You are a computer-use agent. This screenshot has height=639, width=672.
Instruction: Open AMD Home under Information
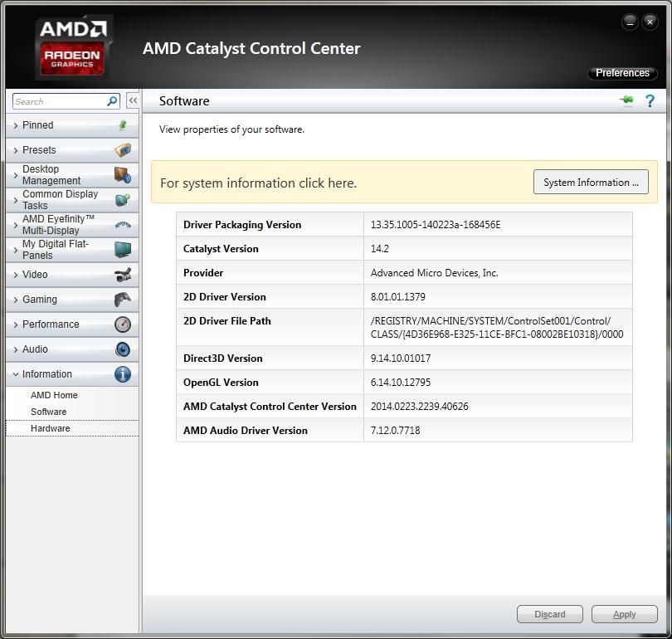pos(54,395)
